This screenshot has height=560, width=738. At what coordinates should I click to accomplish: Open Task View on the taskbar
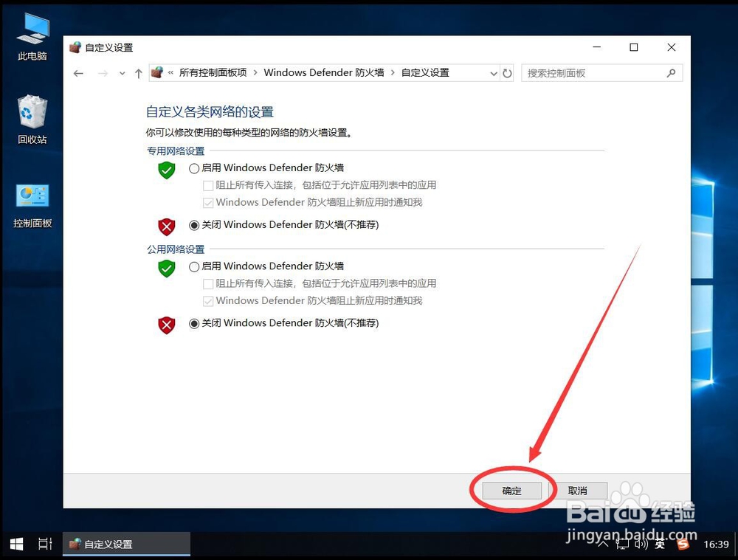point(45,545)
